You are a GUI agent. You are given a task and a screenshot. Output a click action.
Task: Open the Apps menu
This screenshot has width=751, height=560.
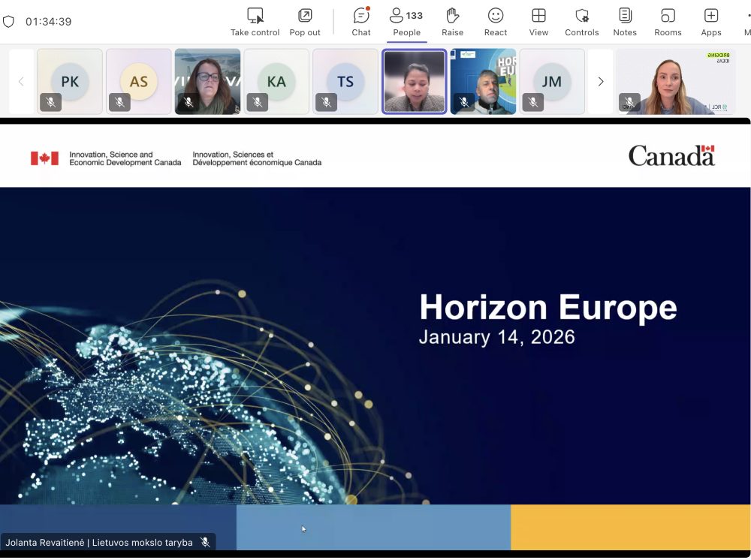pyautogui.click(x=711, y=16)
